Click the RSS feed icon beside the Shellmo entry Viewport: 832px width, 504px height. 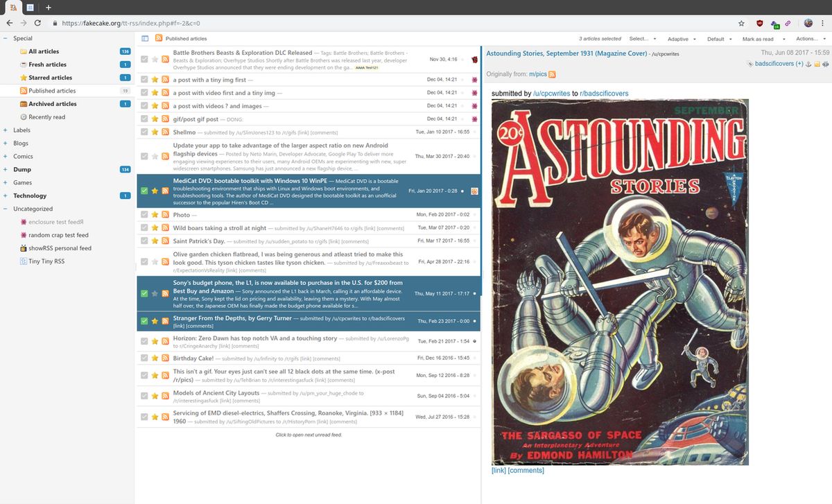pyautogui.click(x=164, y=132)
